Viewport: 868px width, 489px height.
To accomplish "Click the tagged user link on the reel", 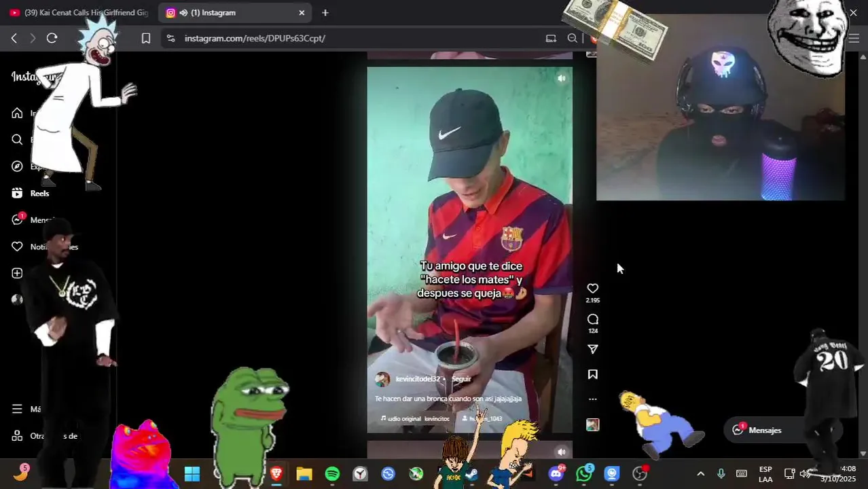I will pos(482,418).
